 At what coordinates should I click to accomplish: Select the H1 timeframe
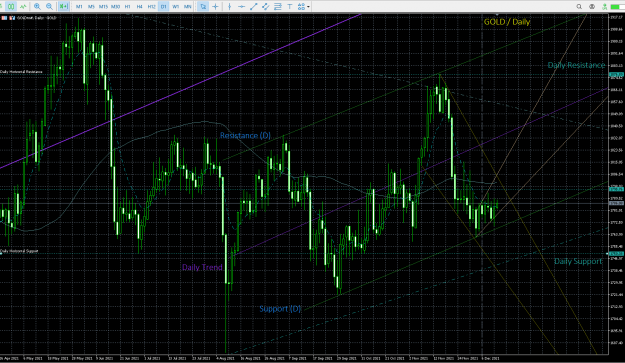[x=128, y=6]
